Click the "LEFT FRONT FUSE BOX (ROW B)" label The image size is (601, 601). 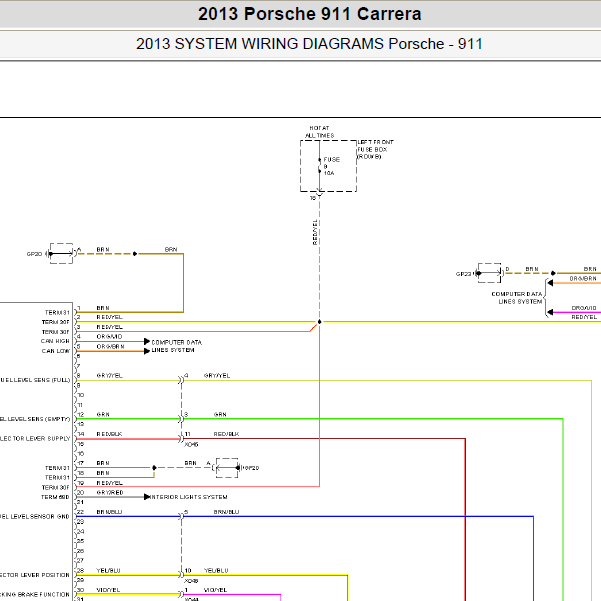click(x=375, y=149)
